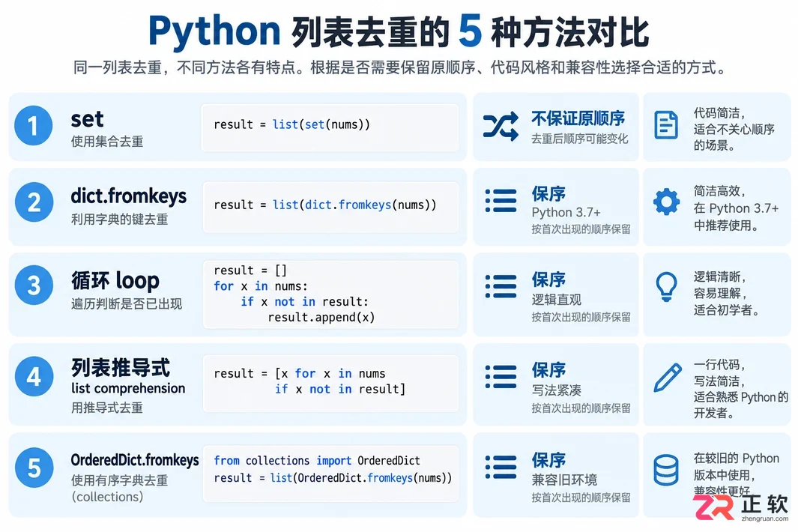The image size is (798, 532).
Task: Click the note '适合熟悉 Python 的开发者'
Action: point(740,405)
